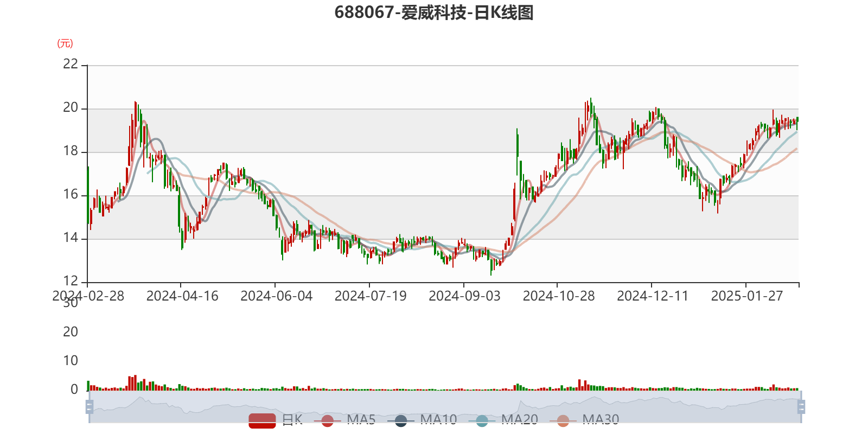Click the (元) unit label
This screenshot has height=434, width=868.
[65, 43]
